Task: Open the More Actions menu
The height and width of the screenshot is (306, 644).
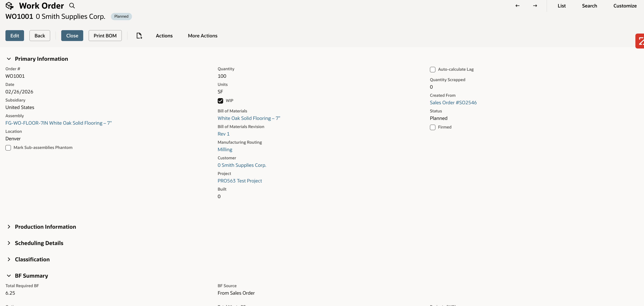Action: [x=202, y=36]
